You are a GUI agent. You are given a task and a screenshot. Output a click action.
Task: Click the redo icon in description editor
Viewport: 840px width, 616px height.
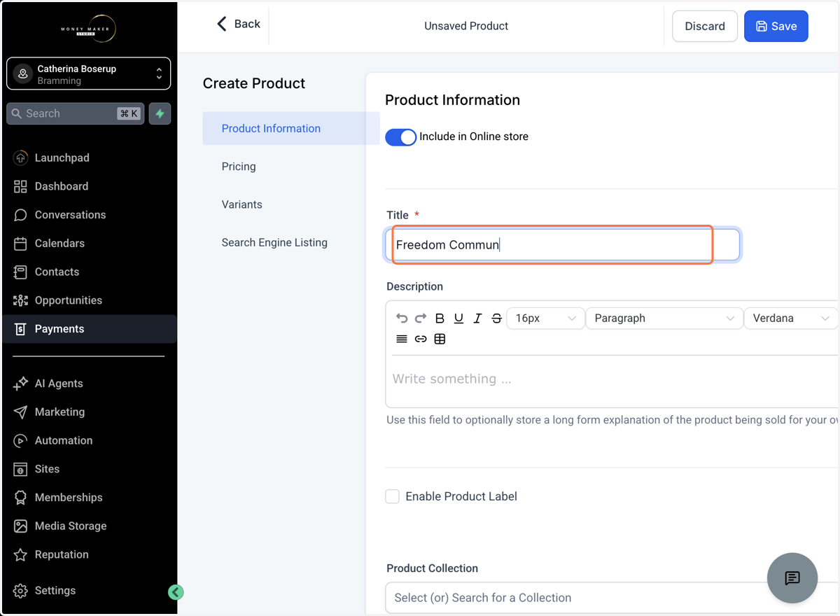[x=421, y=318]
